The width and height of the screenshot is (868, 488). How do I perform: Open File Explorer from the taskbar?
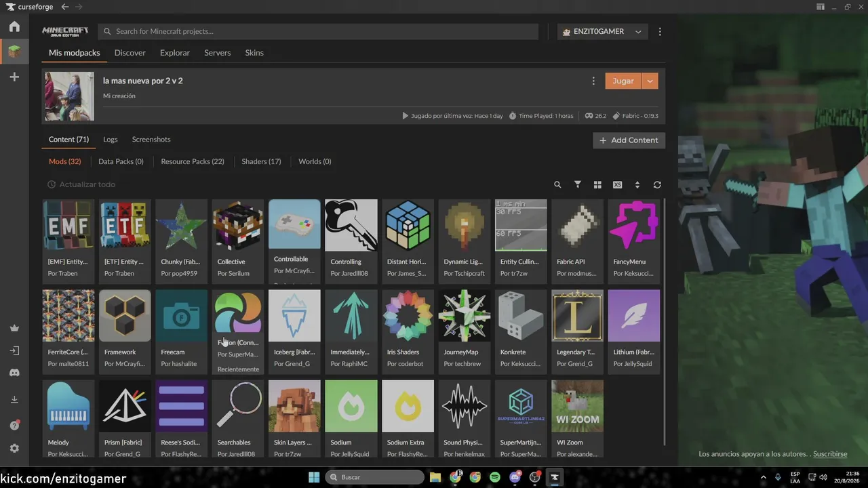[x=435, y=477]
